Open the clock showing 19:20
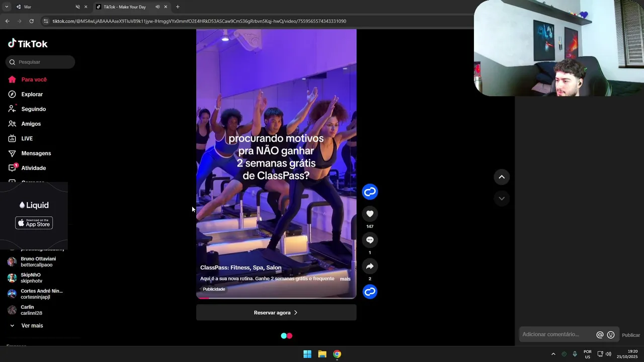The height and width of the screenshot is (362, 644). (x=627, y=354)
